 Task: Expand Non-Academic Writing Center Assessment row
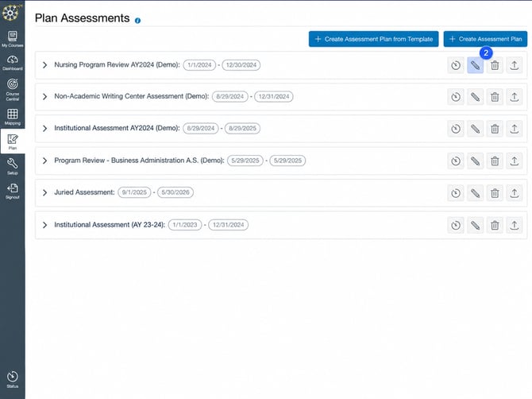click(x=44, y=96)
